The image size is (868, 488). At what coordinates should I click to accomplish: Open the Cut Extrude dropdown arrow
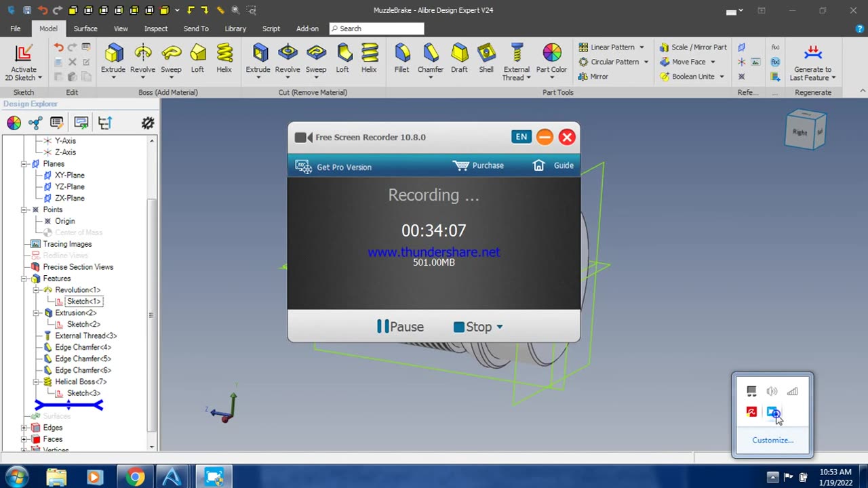pos(258,77)
